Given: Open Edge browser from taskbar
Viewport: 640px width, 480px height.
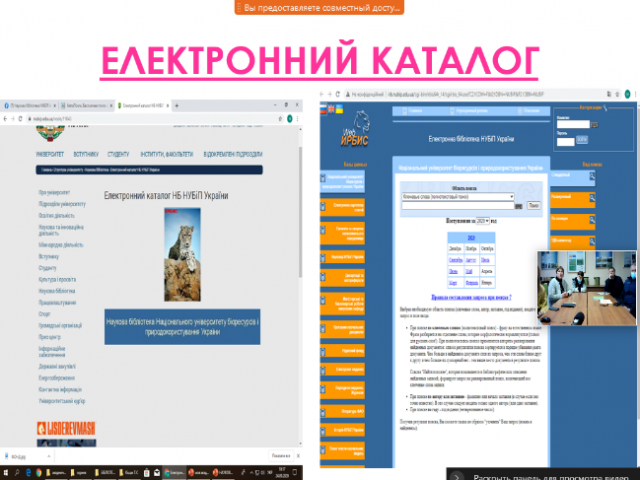Looking at the screenshot, I should pyautogui.click(x=28, y=473).
